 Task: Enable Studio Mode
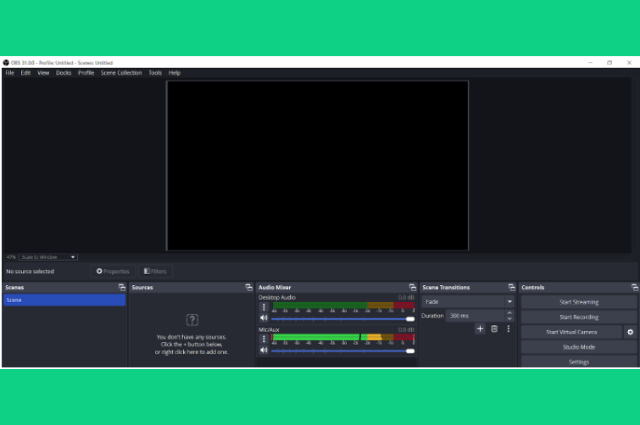[x=579, y=347]
